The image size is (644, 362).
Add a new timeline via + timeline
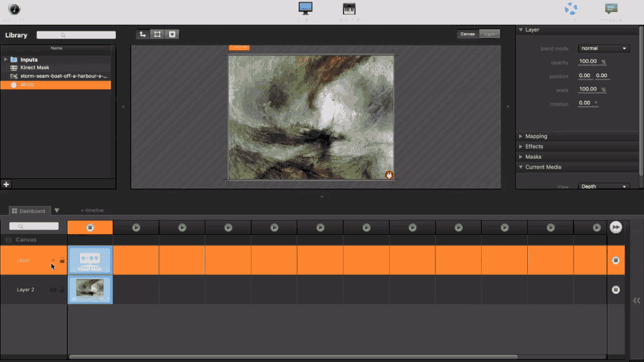[93, 210]
